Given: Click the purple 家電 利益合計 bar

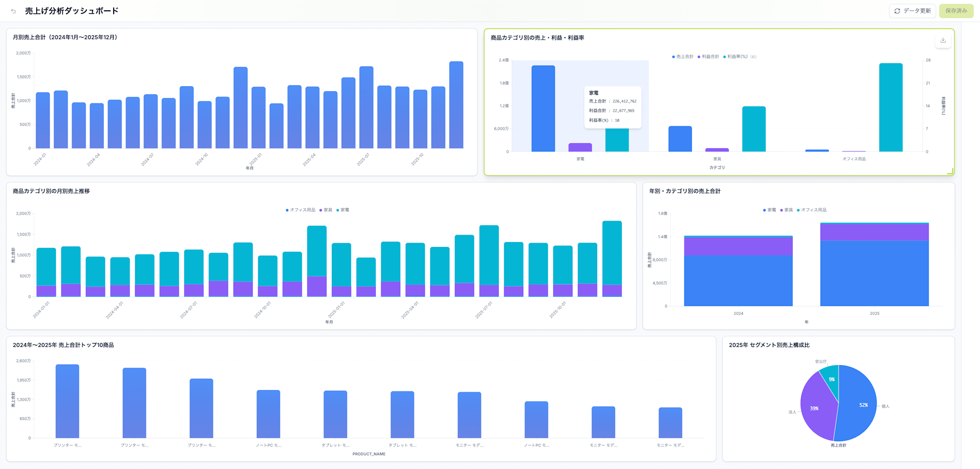Looking at the screenshot, I should 580,148.
